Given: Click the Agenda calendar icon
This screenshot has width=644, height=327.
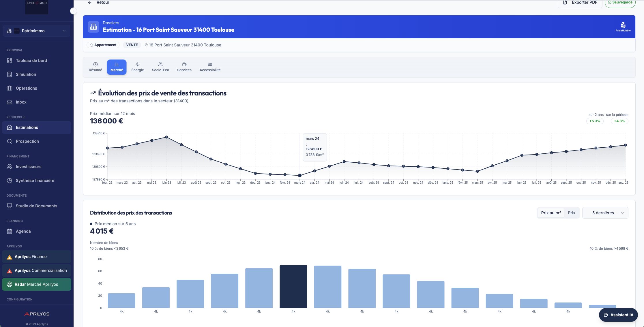Looking at the screenshot, I should click(x=10, y=231).
